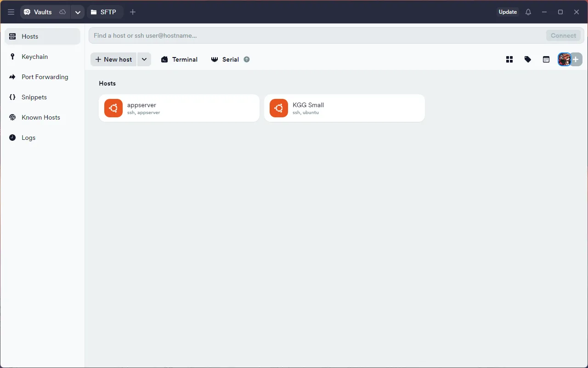Click the New host button
Screen dimensions: 588x368
point(113,59)
